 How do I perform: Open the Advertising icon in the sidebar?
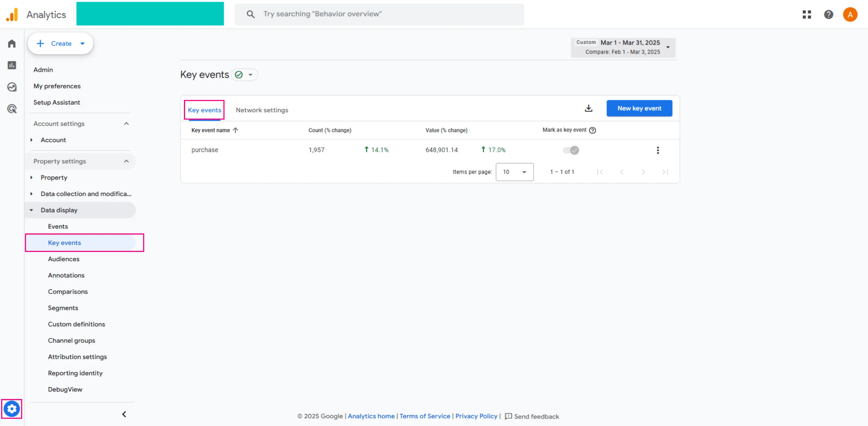(x=12, y=109)
